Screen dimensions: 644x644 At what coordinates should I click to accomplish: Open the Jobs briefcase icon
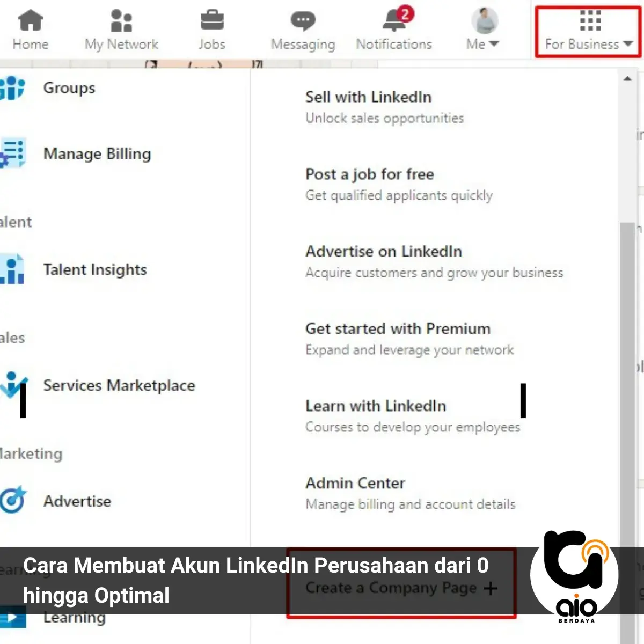point(212,21)
